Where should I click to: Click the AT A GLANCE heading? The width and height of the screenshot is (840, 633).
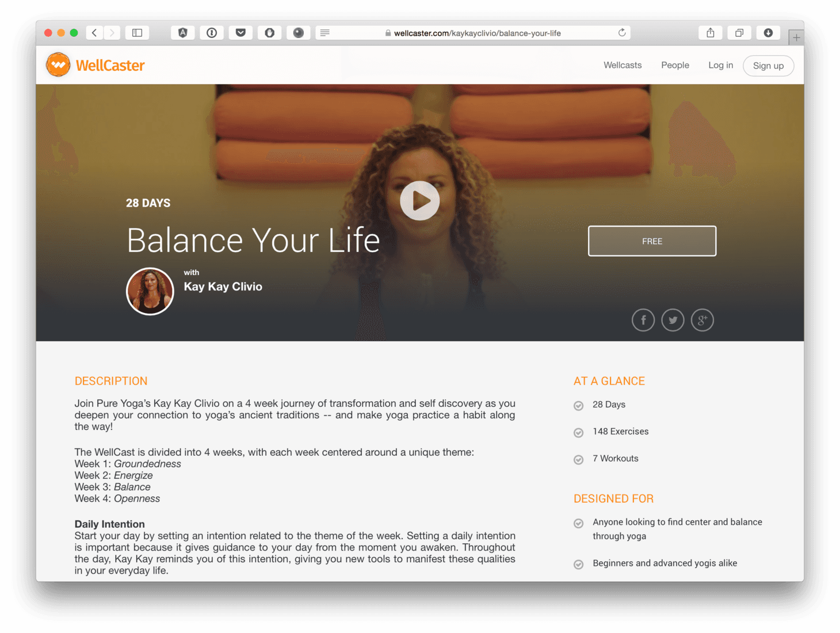coord(609,381)
